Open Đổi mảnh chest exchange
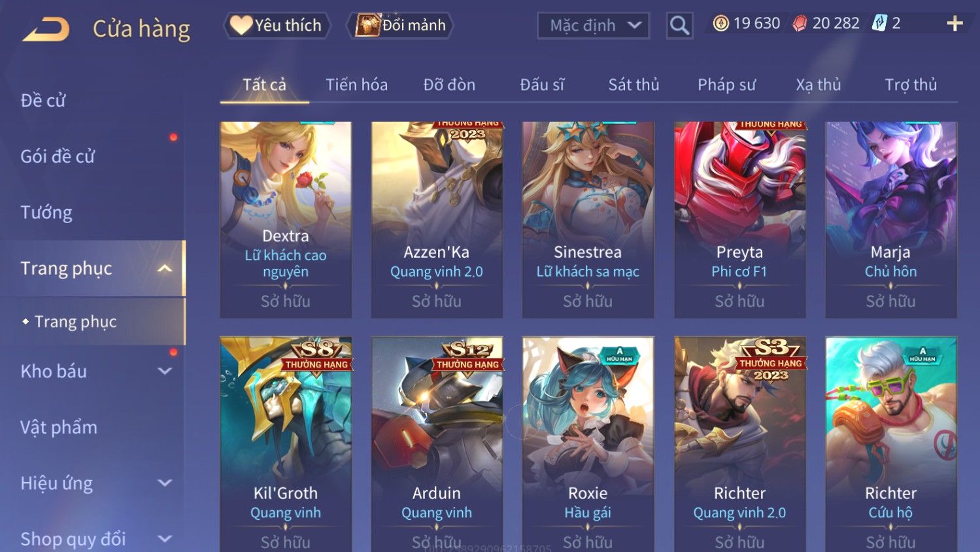 pyautogui.click(x=400, y=26)
